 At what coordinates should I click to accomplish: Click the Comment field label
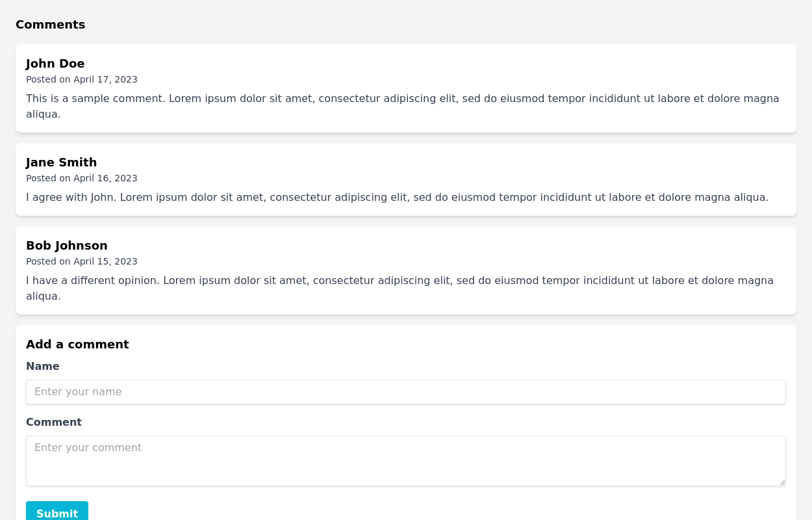pos(54,422)
